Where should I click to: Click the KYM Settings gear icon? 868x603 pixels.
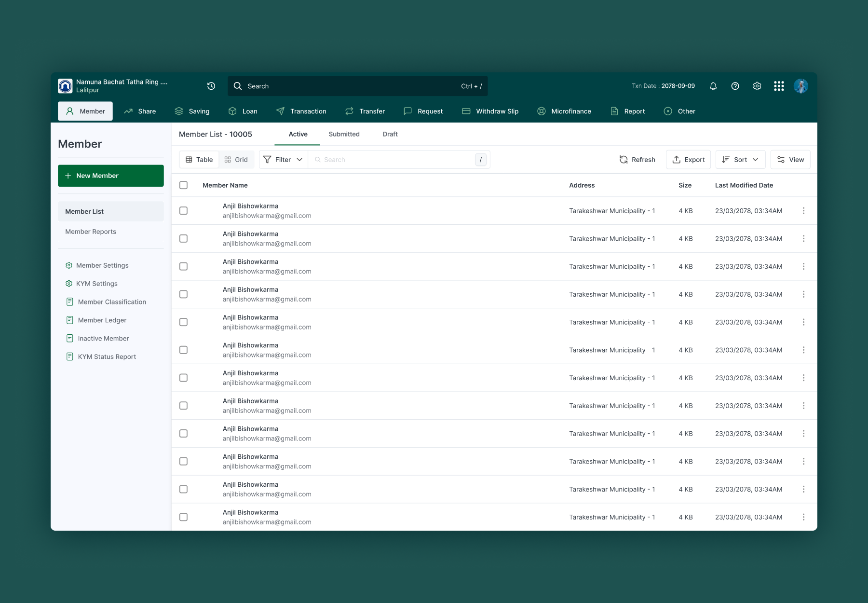(69, 284)
